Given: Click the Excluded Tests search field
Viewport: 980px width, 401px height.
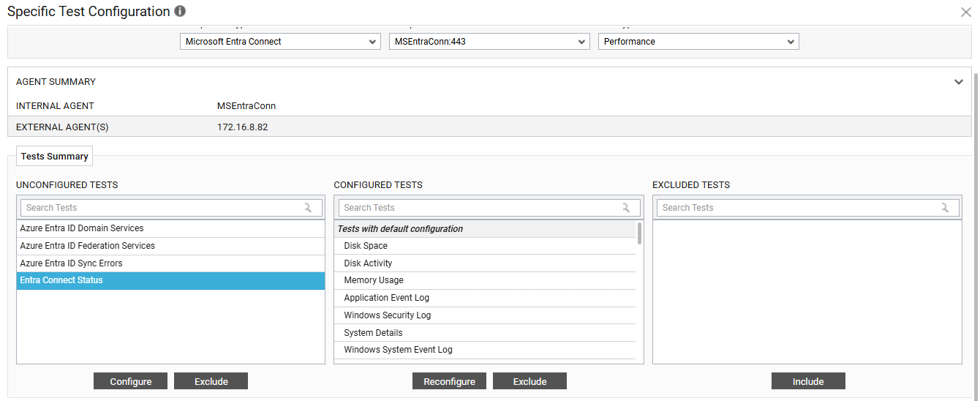Looking at the screenshot, I should pos(807,208).
